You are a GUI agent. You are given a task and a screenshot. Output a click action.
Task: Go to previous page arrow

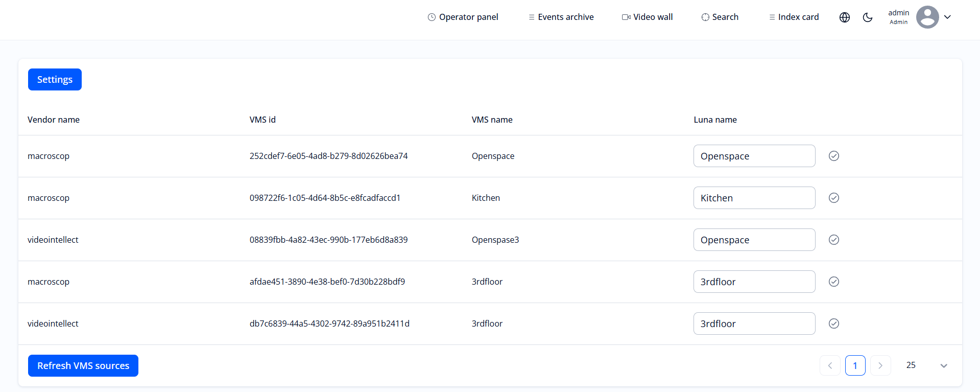(x=830, y=365)
